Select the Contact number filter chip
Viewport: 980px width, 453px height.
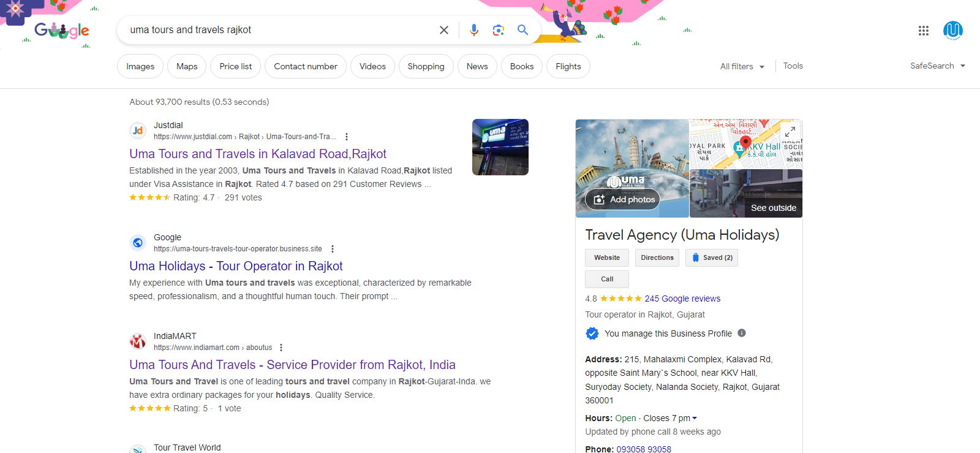pyautogui.click(x=306, y=66)
